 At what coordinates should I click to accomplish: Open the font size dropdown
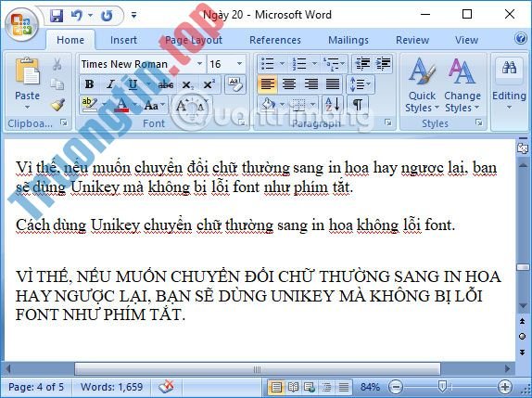[239, 64]
